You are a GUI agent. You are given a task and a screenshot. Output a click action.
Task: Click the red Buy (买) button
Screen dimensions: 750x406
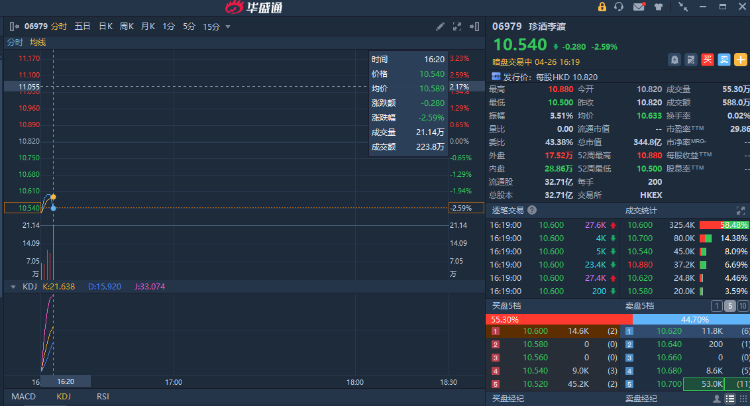[x=707, y=60]
